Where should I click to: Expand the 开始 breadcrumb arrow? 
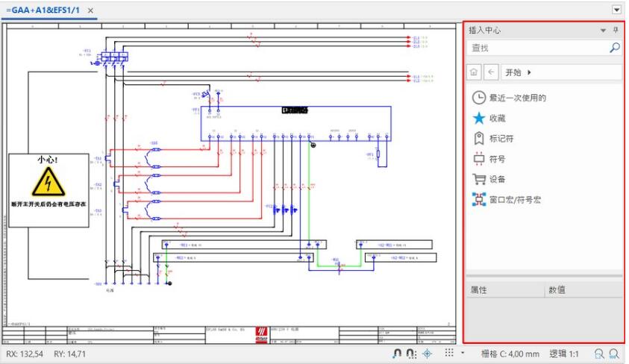tap(530, 72)
